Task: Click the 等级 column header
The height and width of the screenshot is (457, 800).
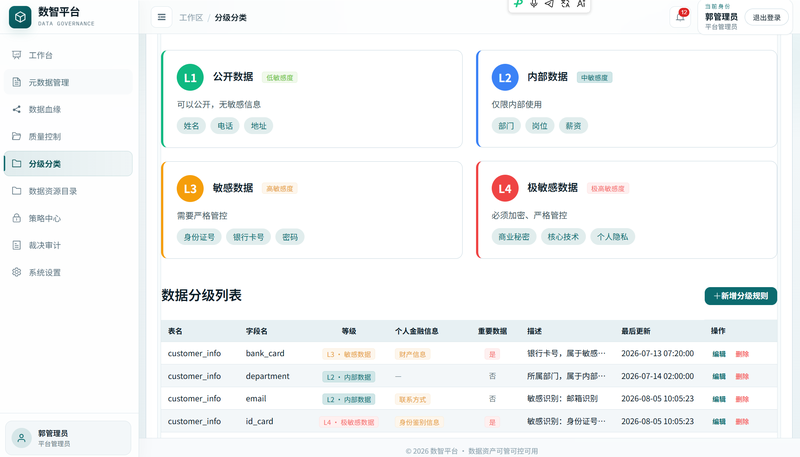Action: point(349,332)
